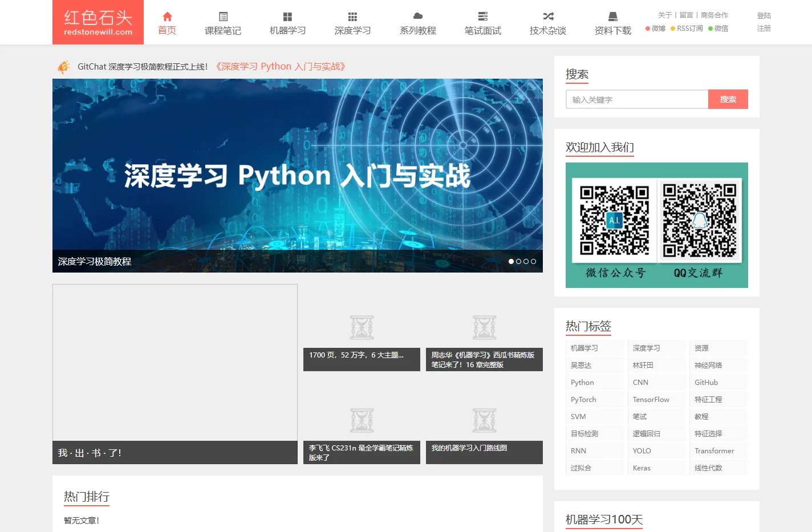Click the 商务合作 link in header

714,15
